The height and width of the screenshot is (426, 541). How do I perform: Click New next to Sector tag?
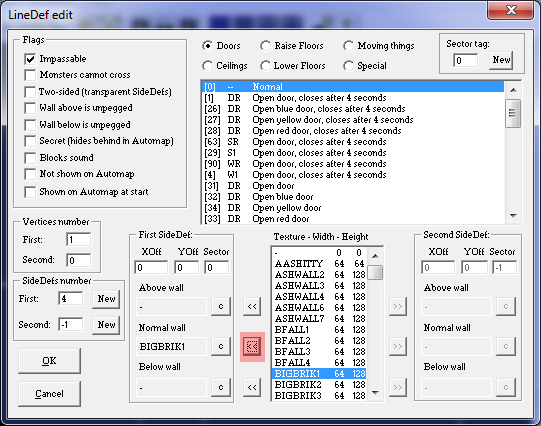tap(501, 60)
